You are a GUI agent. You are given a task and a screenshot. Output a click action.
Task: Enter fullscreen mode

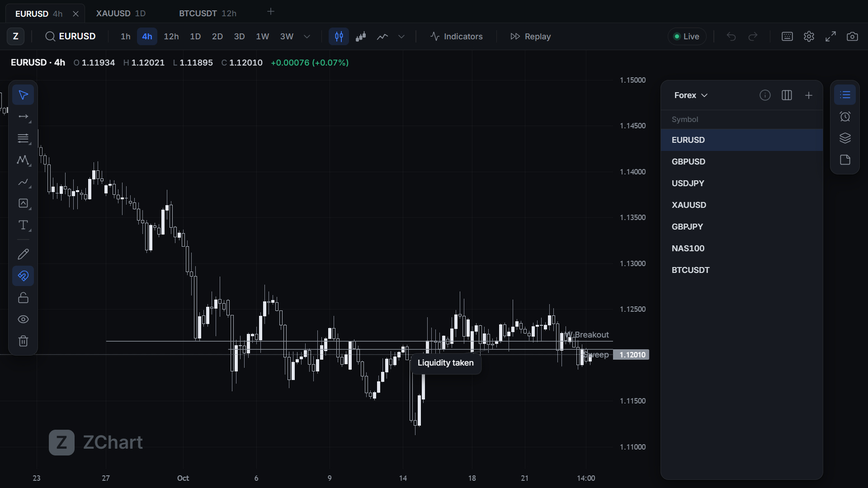pyautogui.click(x=830, y=37)
